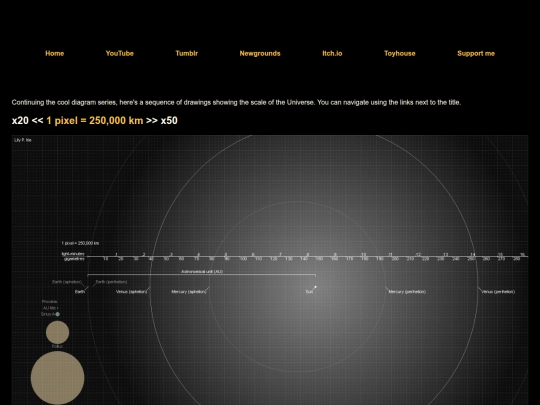This screenshot has height=405, width=540.
Task: Click the Sun label in the diagram
Action: [x=309, y=292]
